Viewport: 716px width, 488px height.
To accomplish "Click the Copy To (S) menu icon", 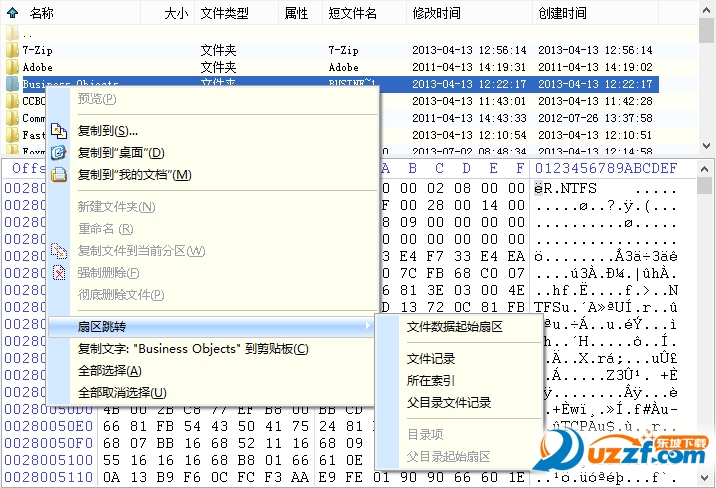I will [59, 131].
